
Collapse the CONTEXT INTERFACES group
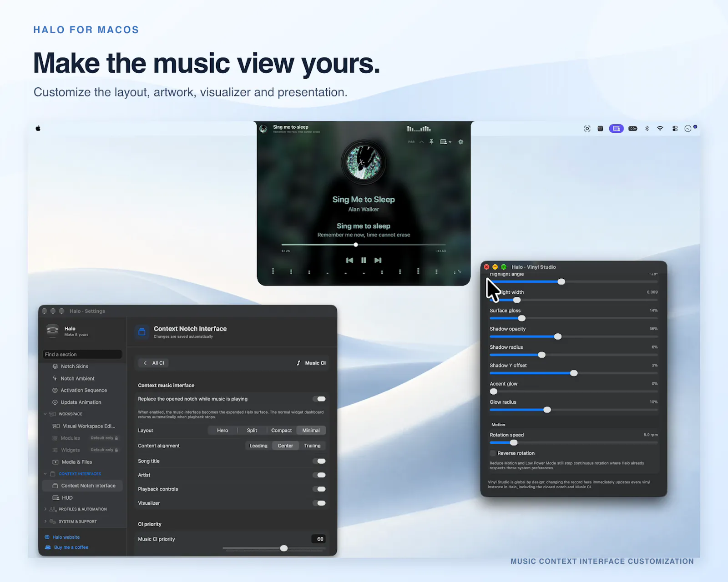(45, 474)
